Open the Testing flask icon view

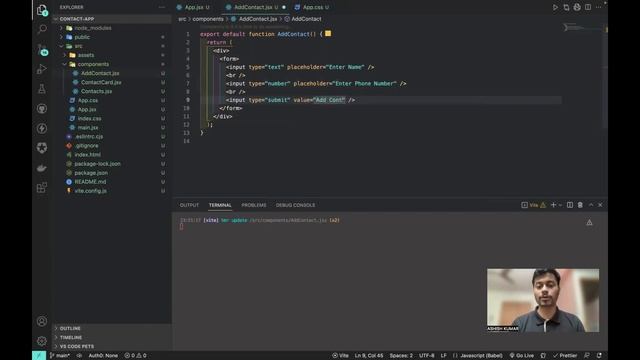tap(42, 89)
